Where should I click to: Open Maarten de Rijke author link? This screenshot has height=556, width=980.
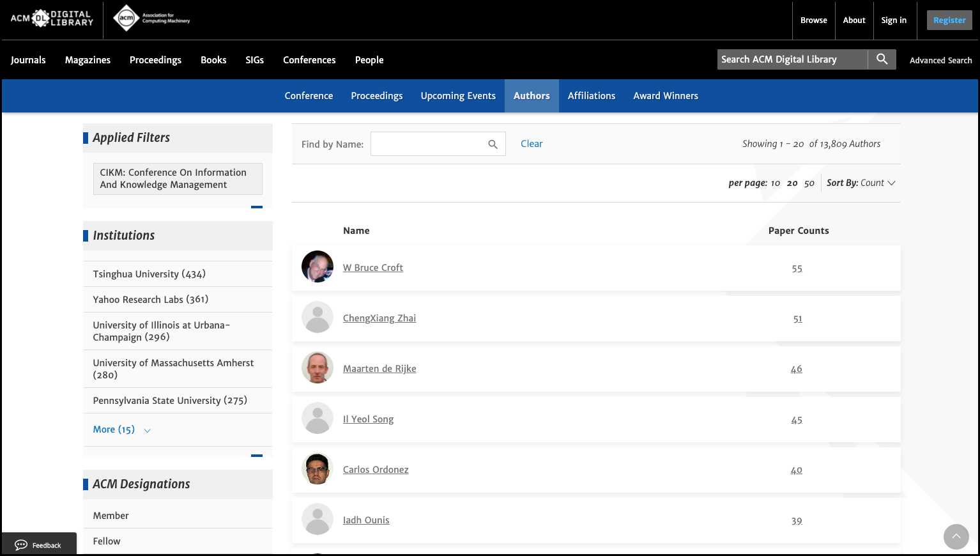(379, 369)
